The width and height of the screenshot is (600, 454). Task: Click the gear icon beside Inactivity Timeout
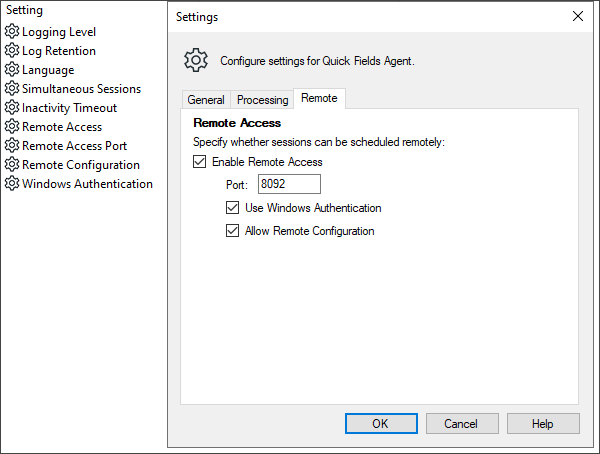coord(12,108)
